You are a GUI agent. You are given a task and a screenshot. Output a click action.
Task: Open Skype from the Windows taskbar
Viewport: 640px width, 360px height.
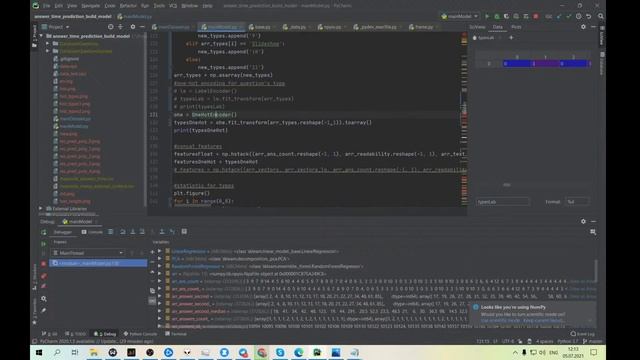(280, 352)
